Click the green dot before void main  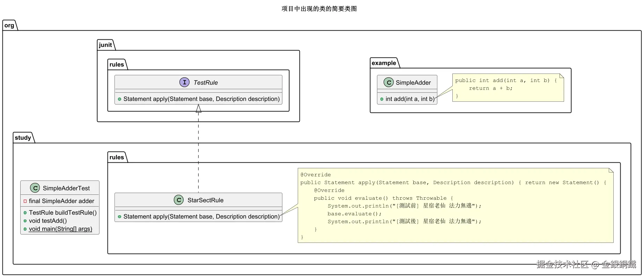tap(25, 229)
